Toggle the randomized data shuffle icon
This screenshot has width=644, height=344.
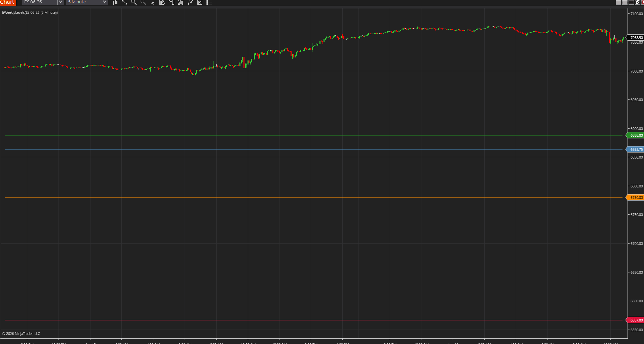click(200, 3)
